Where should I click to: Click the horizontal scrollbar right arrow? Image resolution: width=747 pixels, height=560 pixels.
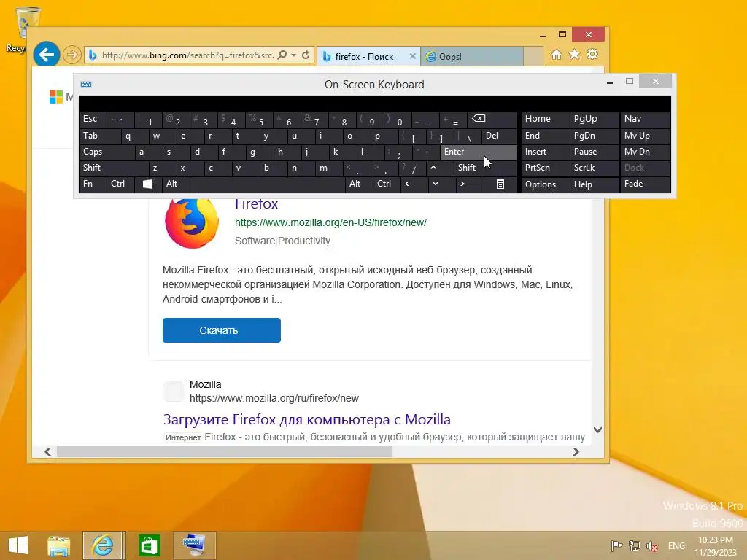coord(576,451)
